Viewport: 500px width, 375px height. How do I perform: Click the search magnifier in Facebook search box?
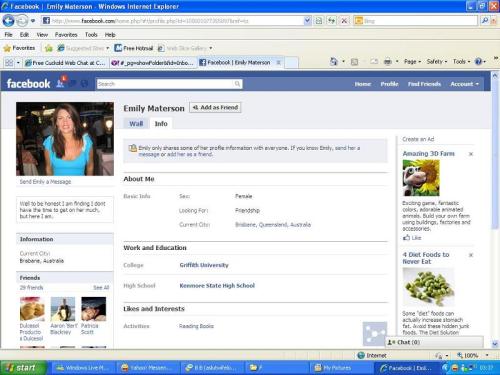point(237,84)
